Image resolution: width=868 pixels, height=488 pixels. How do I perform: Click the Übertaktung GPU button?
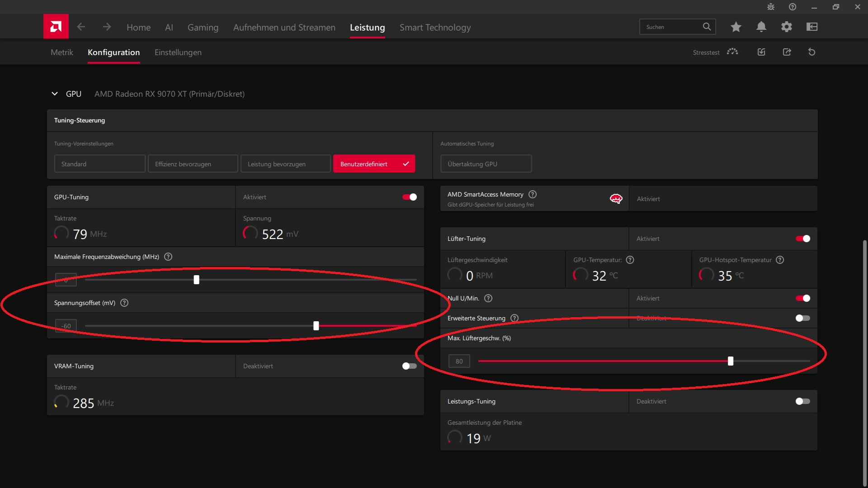pyautogui.click(x=486, y=164)
